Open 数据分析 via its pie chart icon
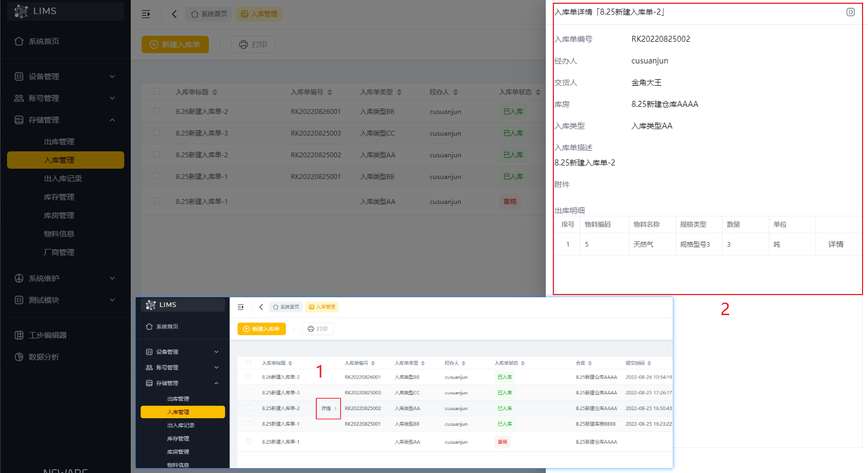This screenshot has width=868, height=473. click(19, 357)
